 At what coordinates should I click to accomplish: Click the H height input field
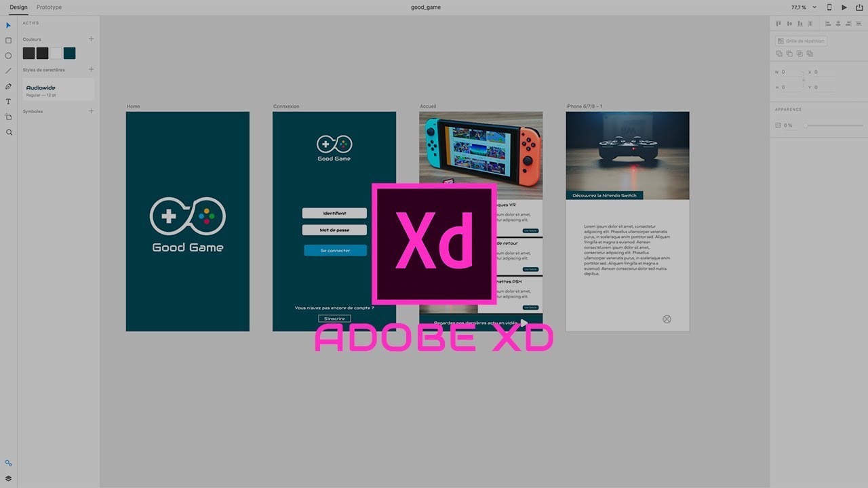tap(791, 87)
